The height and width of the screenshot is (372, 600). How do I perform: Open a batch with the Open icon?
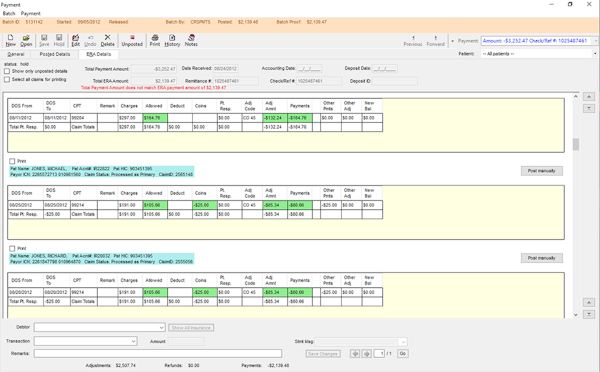click(x=26, y=40)
